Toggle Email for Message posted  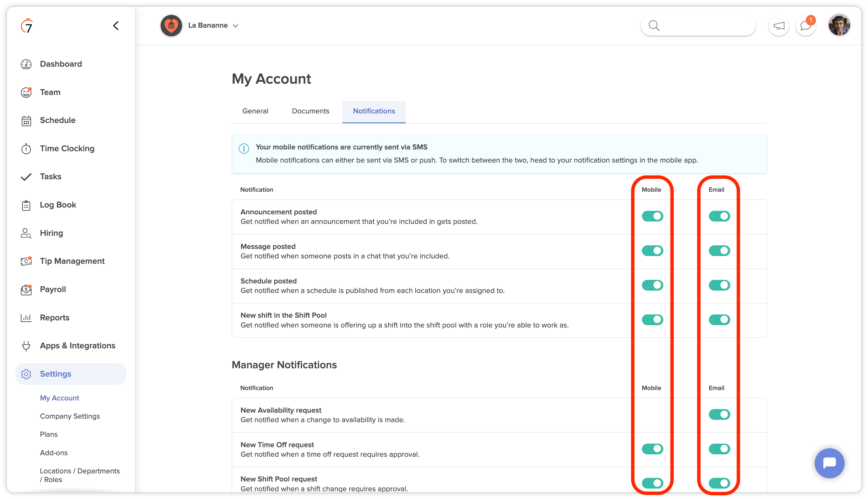tap(719, 251)
